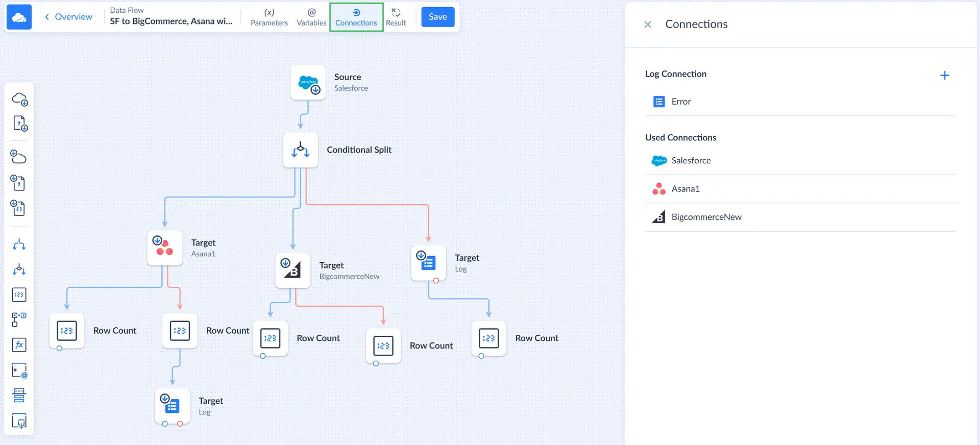Select the rightmost Row Count node

pos(489,338)
